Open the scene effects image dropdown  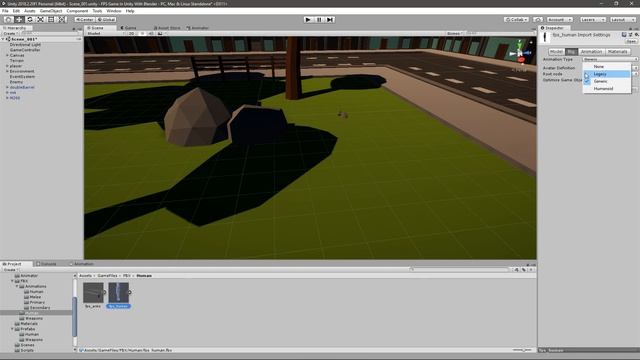click(161, 33)
